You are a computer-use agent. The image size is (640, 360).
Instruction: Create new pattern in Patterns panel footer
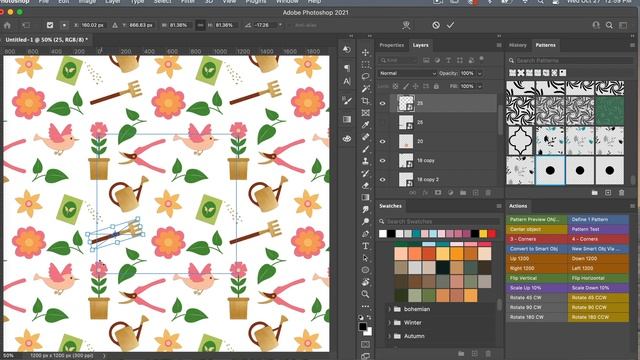608,193
